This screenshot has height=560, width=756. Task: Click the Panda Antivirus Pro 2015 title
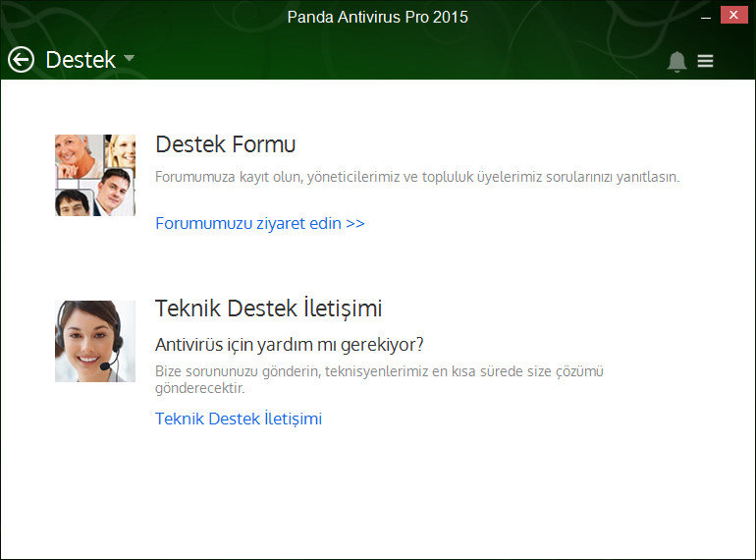tap(378, 18)
